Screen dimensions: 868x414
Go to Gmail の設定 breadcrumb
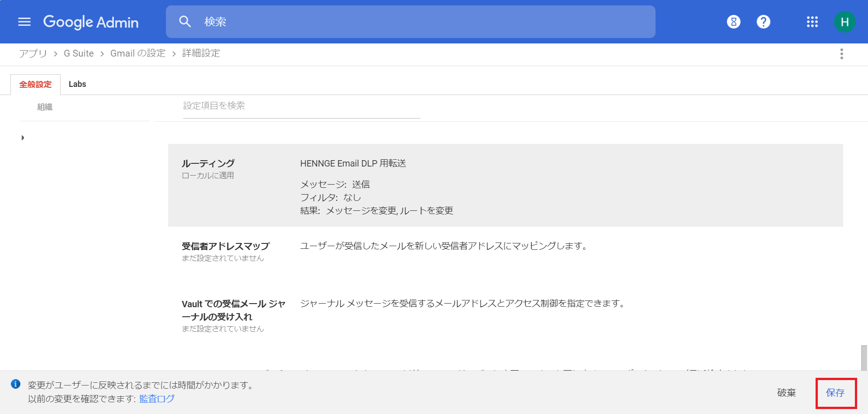coord(138,53)
